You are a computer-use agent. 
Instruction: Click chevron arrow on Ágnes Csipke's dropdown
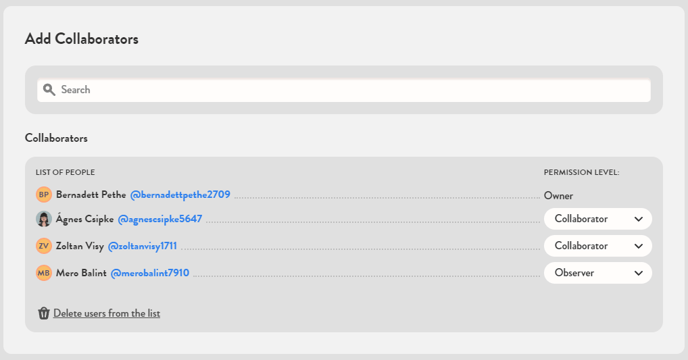pyautogui.click(x=638, y=219)
